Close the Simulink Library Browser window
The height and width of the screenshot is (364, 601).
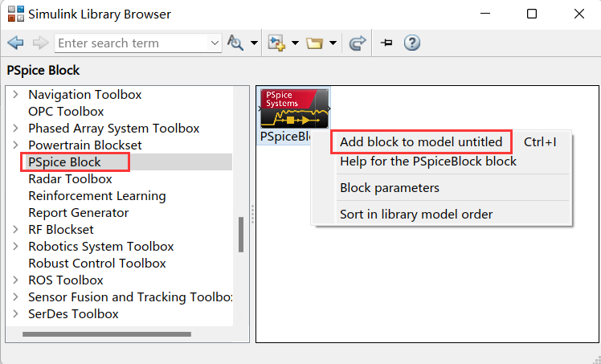(x=579, y=14)
